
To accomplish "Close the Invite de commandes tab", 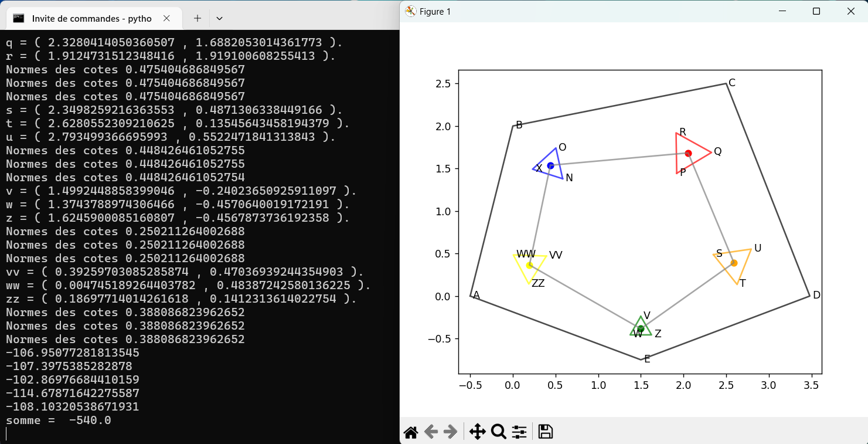I will (x=166, y=18).
